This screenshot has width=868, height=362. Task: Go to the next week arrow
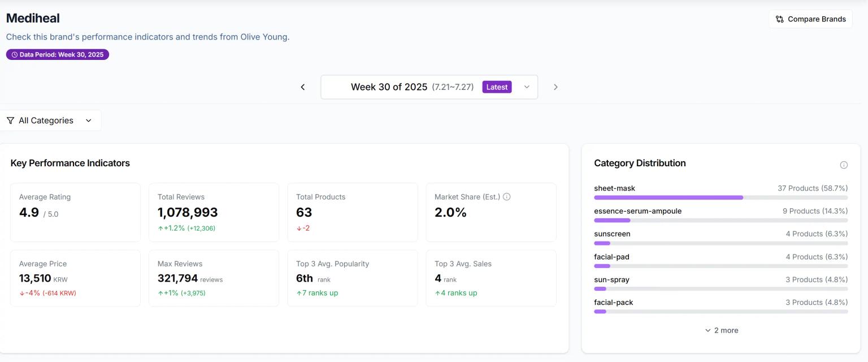[x=555, y=87]
